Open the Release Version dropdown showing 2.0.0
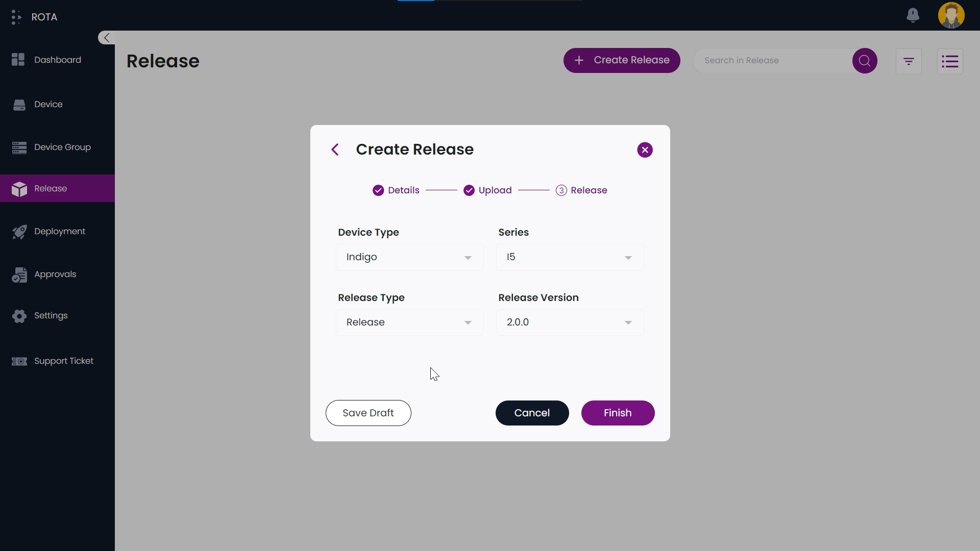The image size is (980, 551). 570,322
